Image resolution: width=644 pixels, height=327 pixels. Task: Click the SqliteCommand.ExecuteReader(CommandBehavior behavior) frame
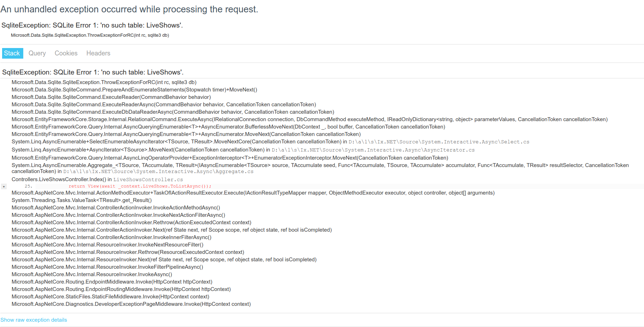click(111, 97)
